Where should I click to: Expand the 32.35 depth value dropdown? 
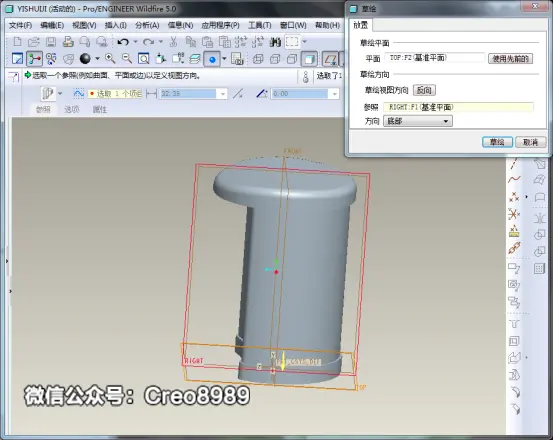[223, 94]
